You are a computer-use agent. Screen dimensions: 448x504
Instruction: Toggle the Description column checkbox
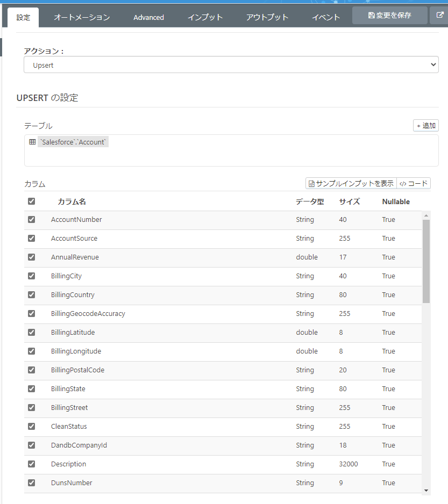31,464
